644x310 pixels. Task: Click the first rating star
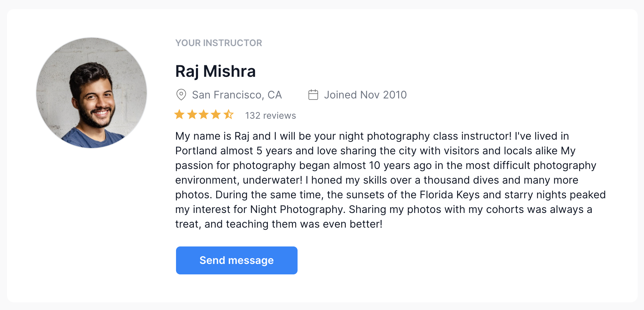click(x=180, y=115)
